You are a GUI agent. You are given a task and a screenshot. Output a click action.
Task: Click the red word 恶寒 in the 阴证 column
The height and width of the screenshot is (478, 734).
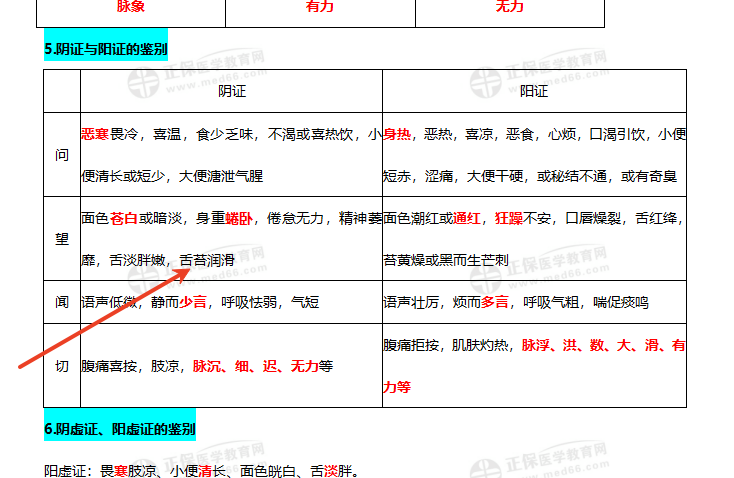coord(95,133)
